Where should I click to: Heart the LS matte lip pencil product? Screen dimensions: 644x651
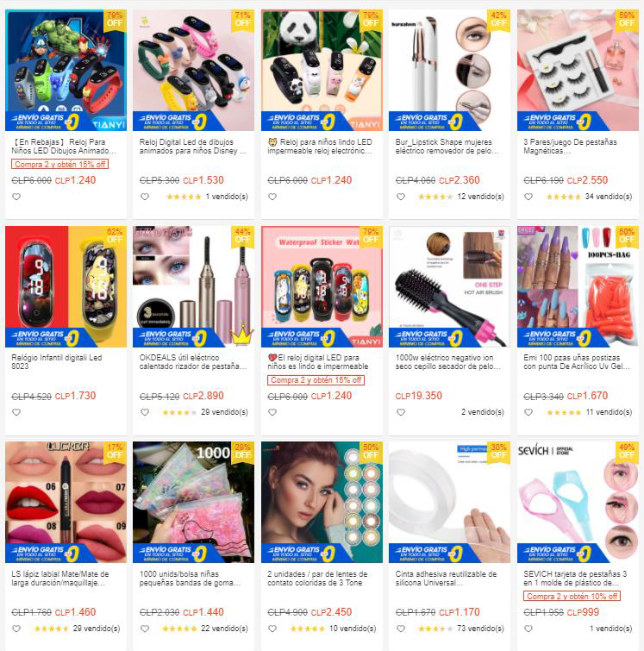tap(16, 629)
